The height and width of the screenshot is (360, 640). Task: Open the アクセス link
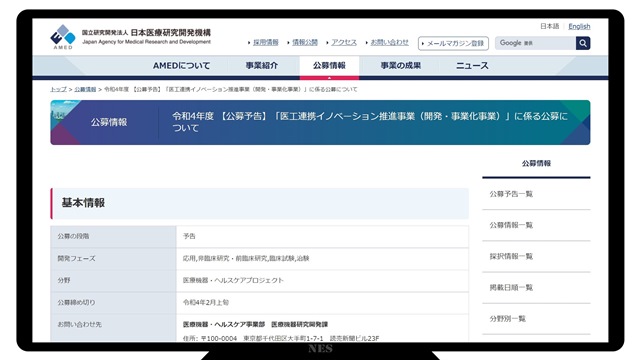point(344,42)
